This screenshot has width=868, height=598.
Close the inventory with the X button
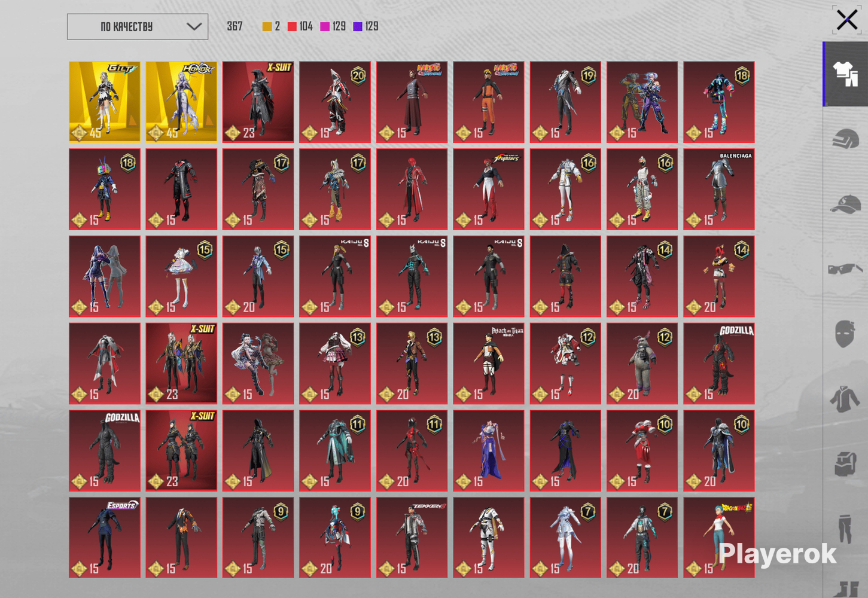point(846,20)
